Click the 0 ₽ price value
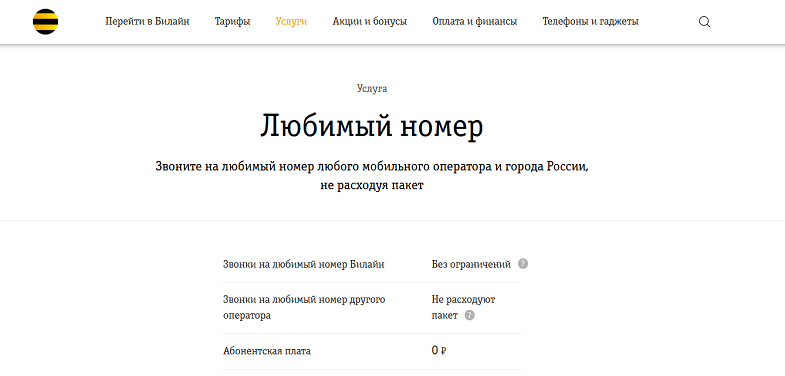Image resolution: width=785 pixels, height=376 pixels. pyautogui.click(x=439, y=350)
